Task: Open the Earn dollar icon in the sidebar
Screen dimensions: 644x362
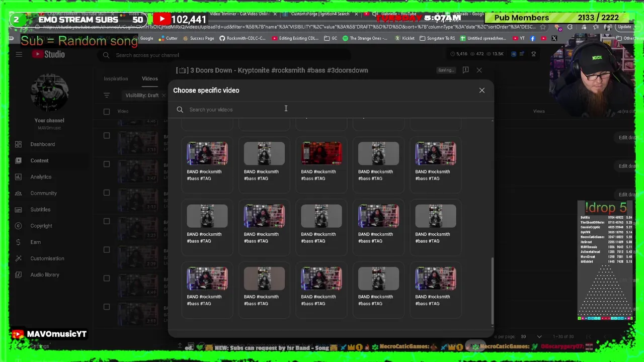Action: [18, 242]
